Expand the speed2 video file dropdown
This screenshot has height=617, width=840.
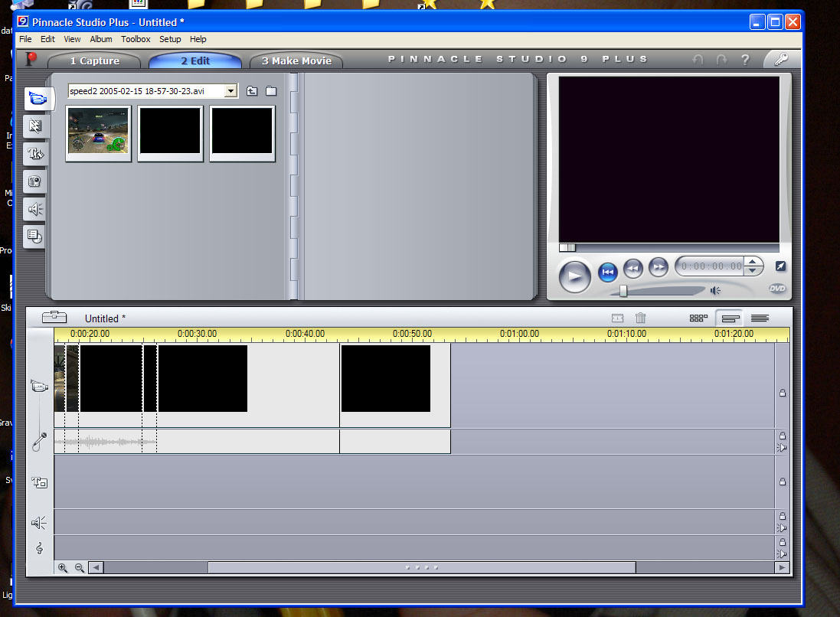[230, 91]
